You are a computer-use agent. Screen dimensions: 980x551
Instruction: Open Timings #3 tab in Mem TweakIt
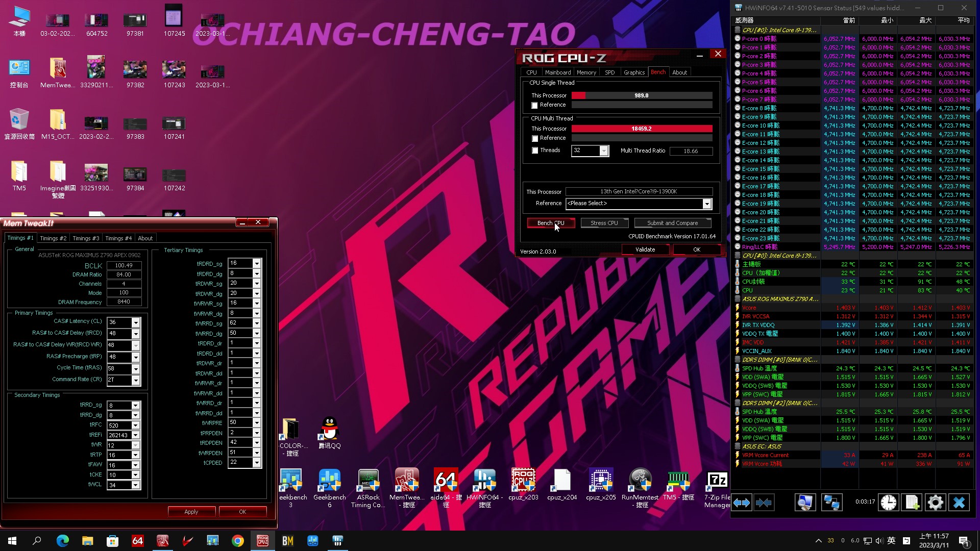[x=86, y=238]
